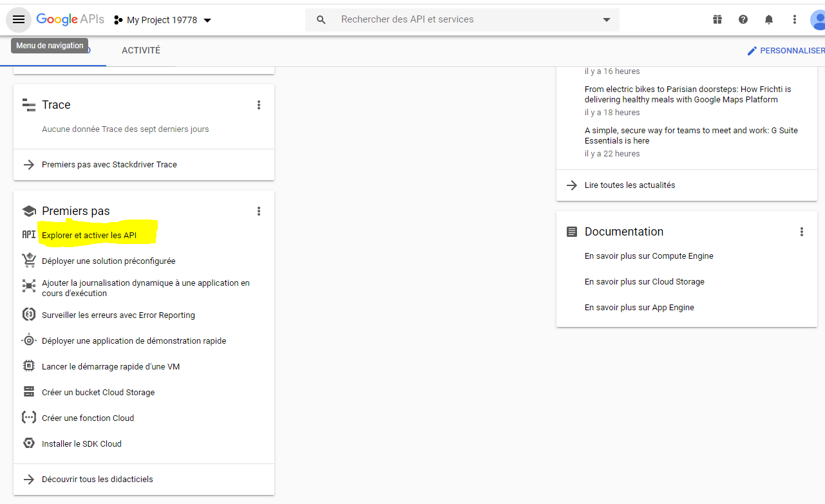Open the Frichti Google Maps Platform article
The height and width of the screenshot is (504, 825).
688,95
